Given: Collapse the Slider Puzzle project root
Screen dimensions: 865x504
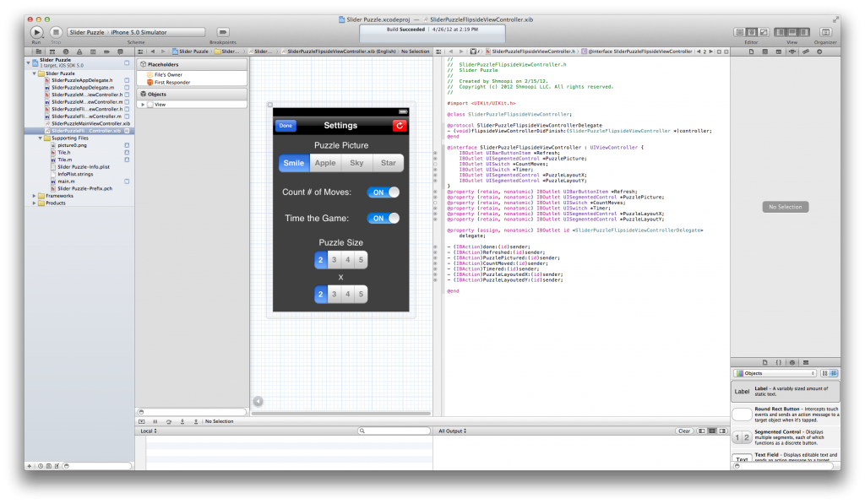Looking at the screenshot, I should pyautogui.click(x=28, y=62).
